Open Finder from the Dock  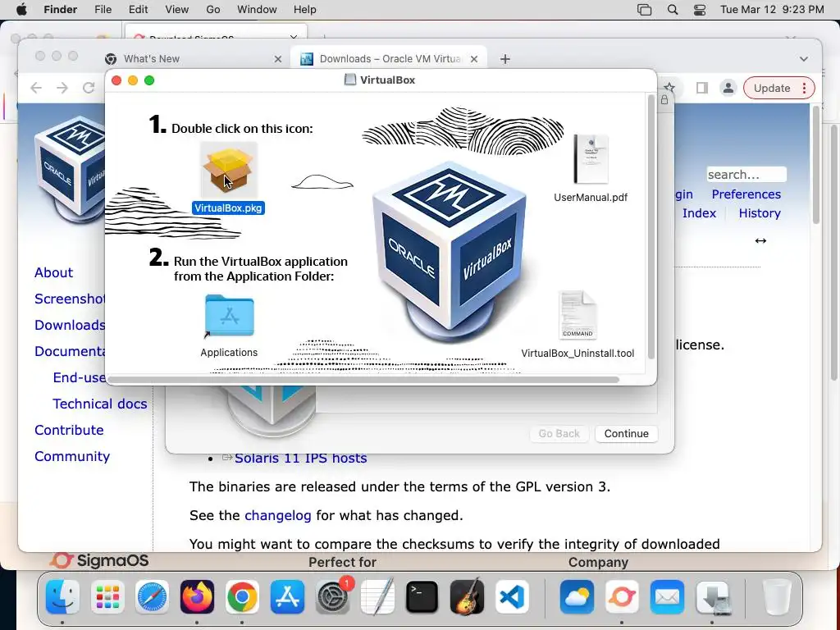pos(62,597)
